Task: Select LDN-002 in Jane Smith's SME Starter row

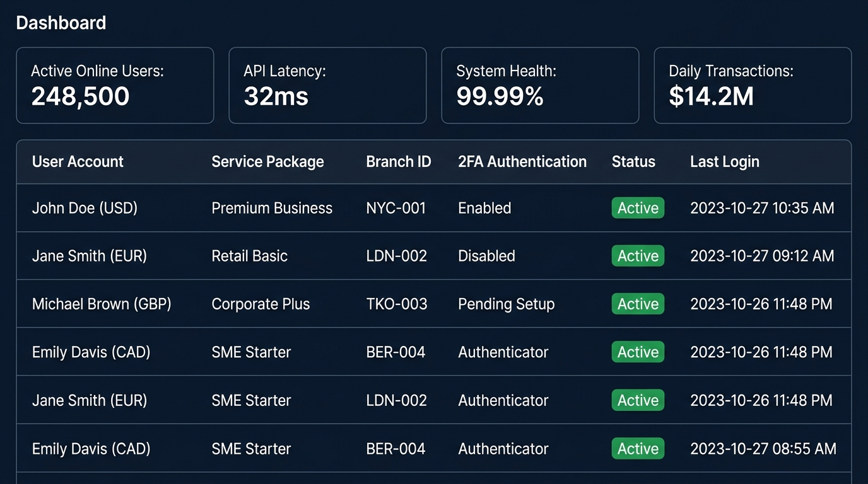Action: (x=396, y=400)
